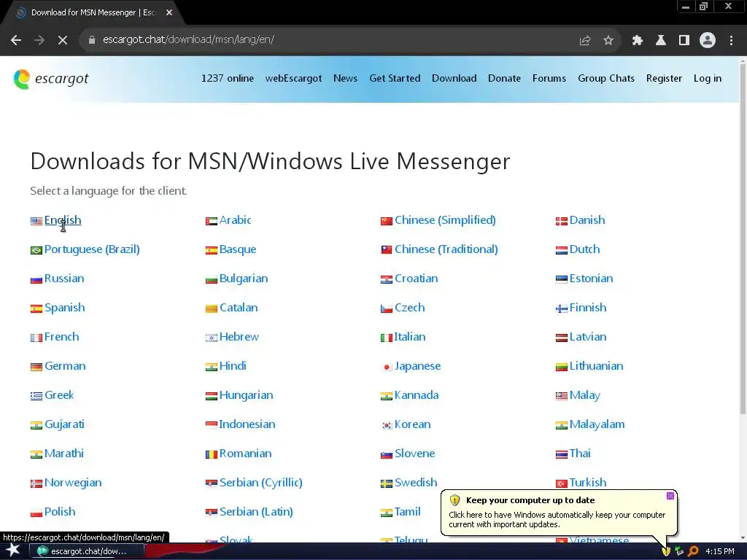Stop page loading with X button
The height and width of the screenshot is (560, 747).
click(63, 40)
